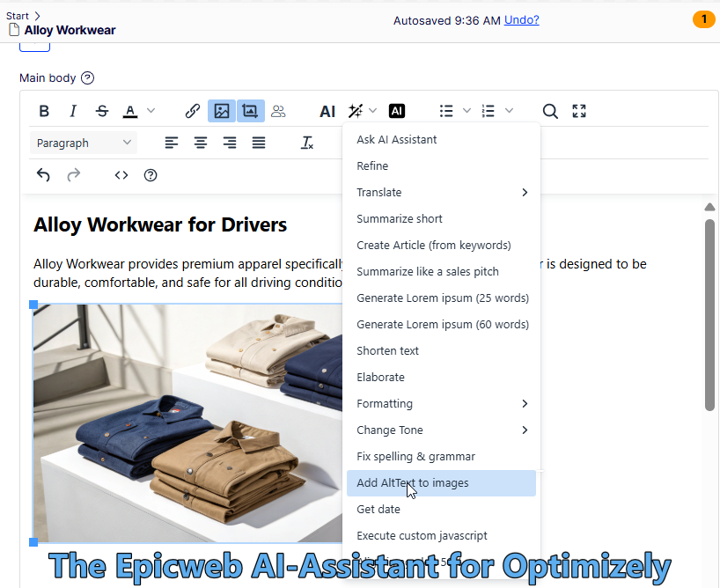This screenshot has width=720, height=588.
Task: Click the image crop/edit icon
Action: [x=250, y=111]
